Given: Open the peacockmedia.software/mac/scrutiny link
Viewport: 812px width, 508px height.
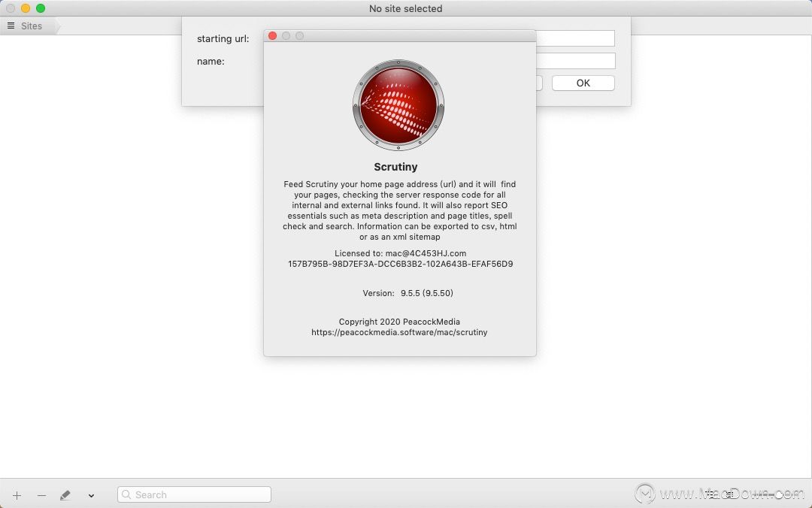Looking at the screenshot, I should [399, 332].
